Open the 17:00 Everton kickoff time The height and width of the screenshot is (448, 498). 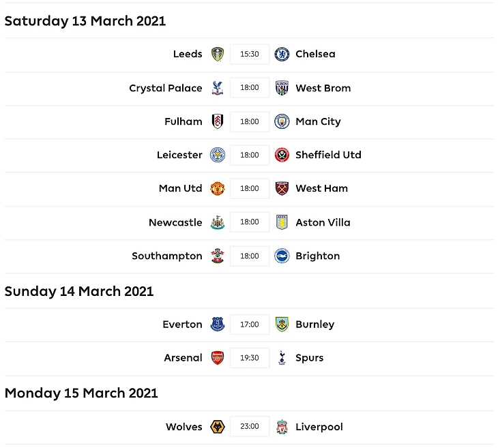click(250, 325)
